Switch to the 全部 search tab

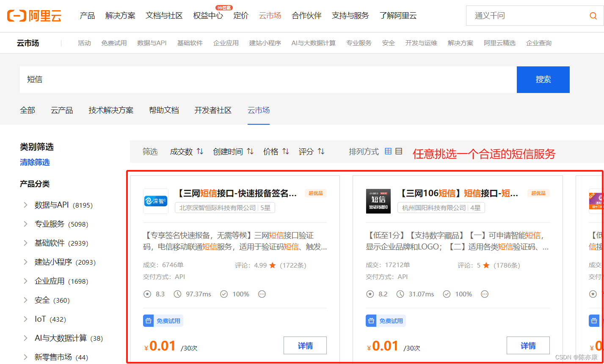[28, 110]
